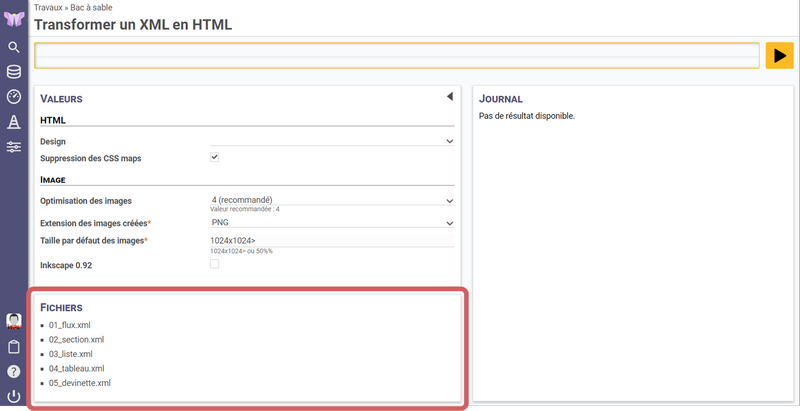
Task: Select the file 01_flux.xml
Action: pos(70,325)
